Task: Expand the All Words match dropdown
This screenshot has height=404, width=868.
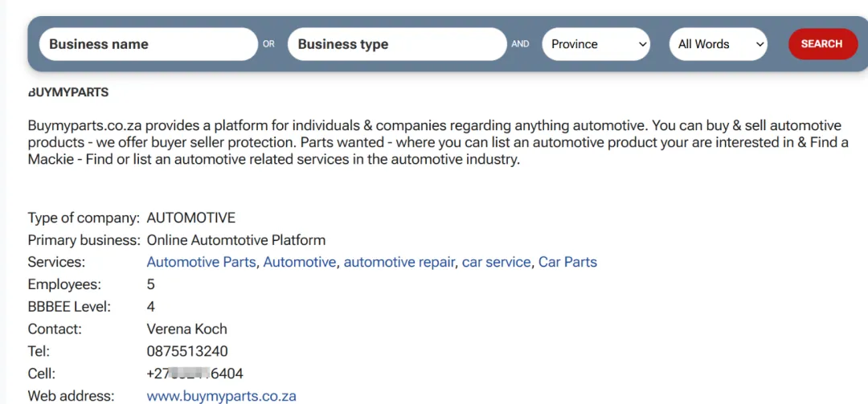Action: click(x=718, y=44)
